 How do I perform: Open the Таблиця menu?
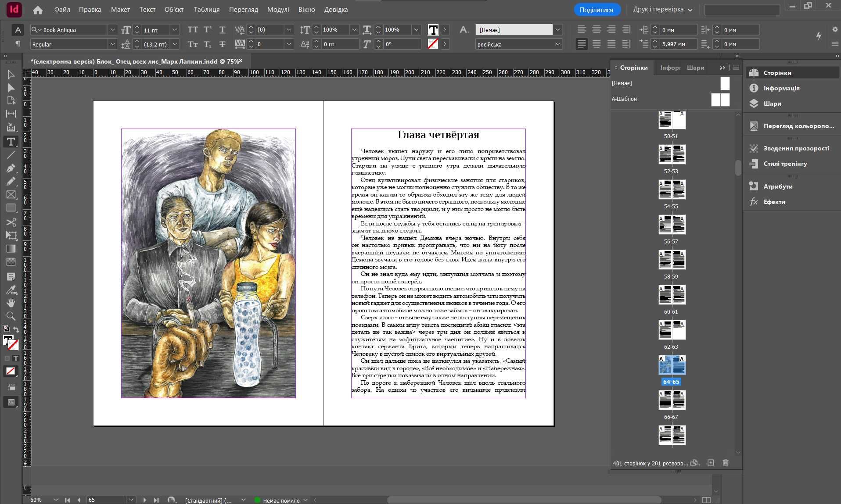click(207, 9)
